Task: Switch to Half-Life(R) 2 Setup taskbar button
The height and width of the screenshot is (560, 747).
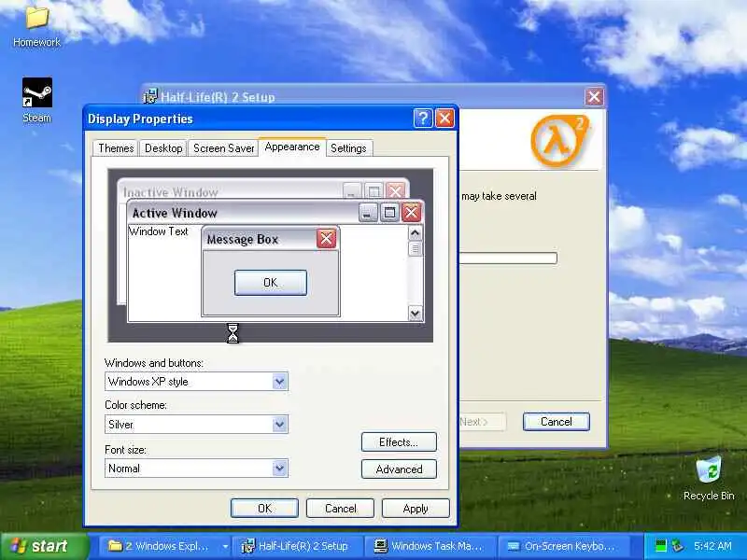Action: click(x=298, y=546)
